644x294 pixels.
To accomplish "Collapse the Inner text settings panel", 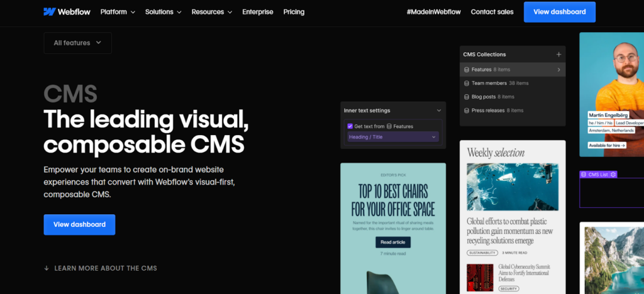I will coord(438,111).
